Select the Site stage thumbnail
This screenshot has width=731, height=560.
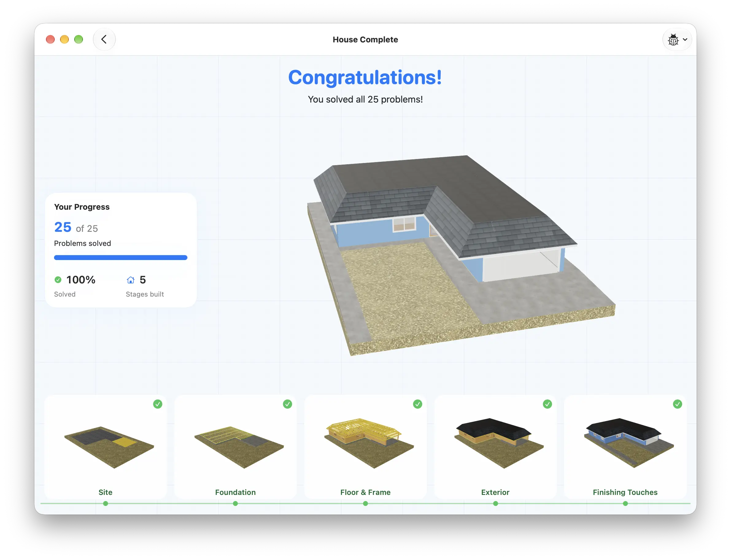pyautogui.click(x=109, y=447)
